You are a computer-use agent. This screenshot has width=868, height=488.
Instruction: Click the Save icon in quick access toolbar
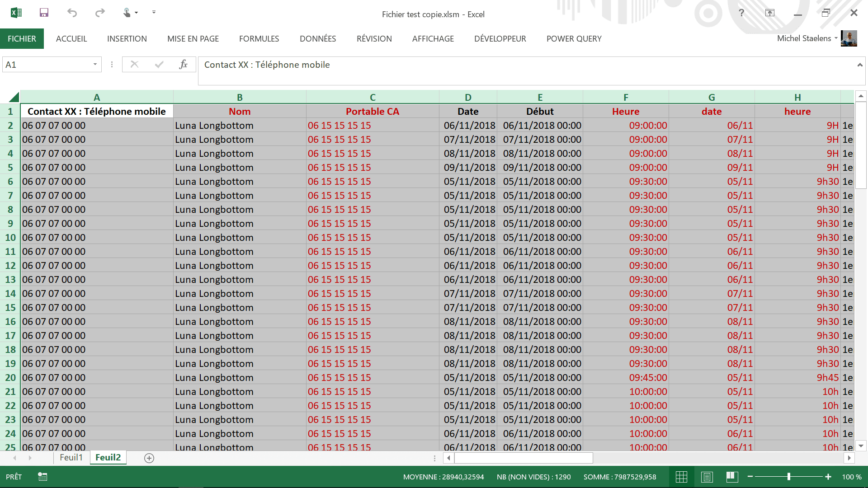tap(44, 13)
